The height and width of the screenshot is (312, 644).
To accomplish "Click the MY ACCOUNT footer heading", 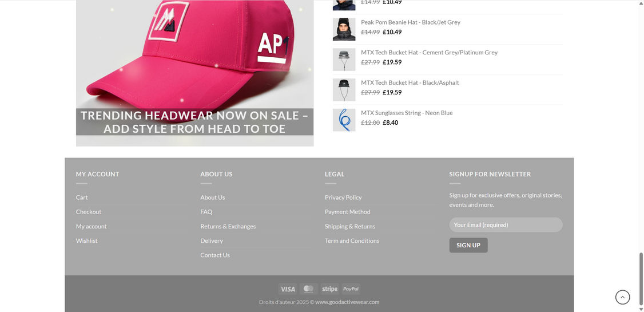I will 97,174.
